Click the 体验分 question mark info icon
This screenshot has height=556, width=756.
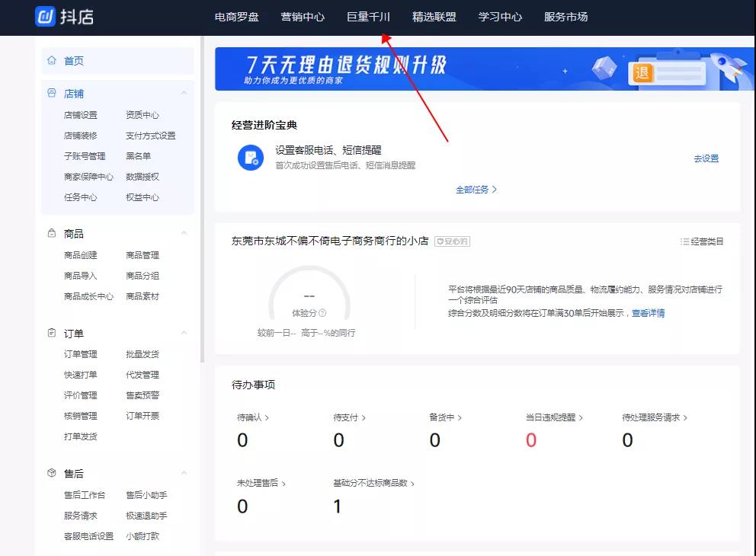tap(322, 313)
